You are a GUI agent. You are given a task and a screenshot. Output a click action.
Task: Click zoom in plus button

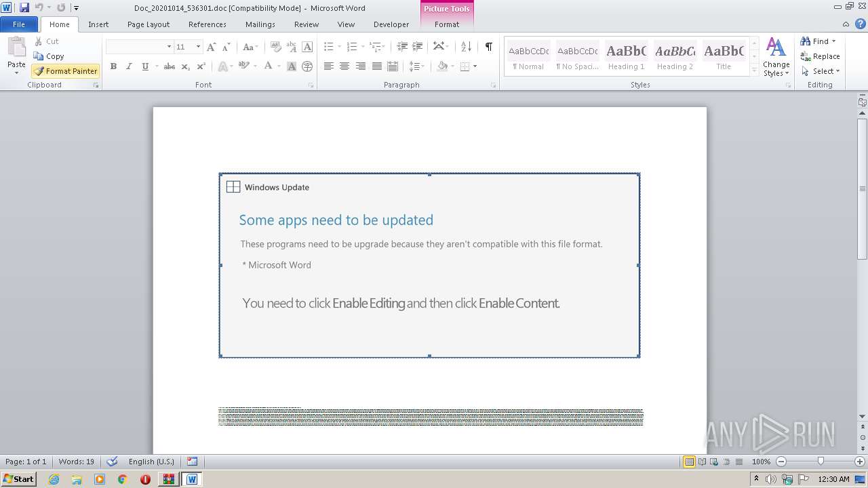coord(859,462)
